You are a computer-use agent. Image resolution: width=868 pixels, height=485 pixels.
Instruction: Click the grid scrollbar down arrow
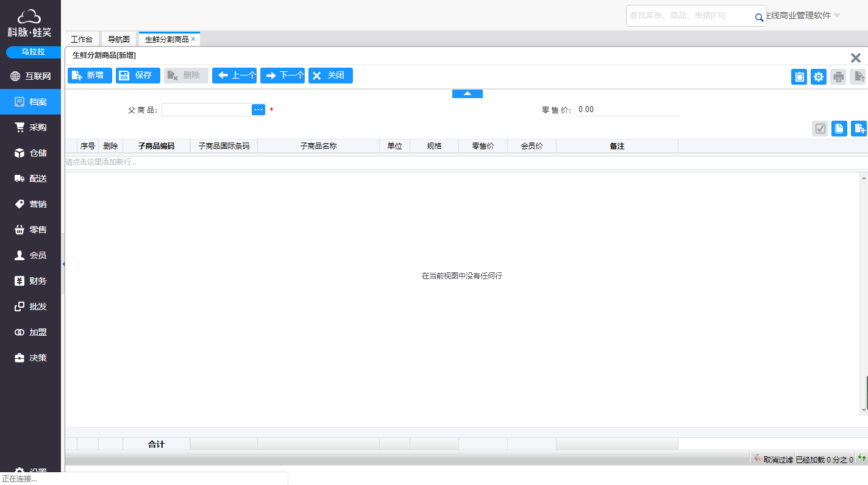pyautogui.click(x=864, y=410)
